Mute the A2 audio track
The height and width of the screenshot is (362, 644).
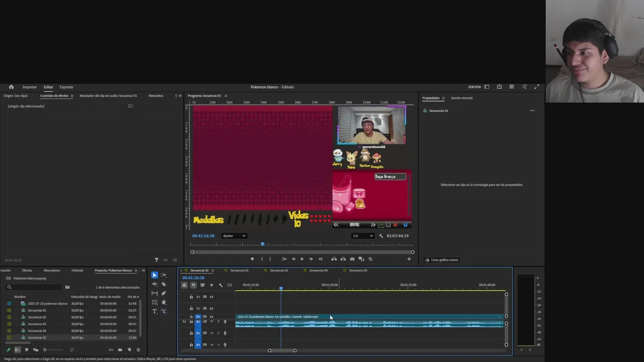point(211,333)
